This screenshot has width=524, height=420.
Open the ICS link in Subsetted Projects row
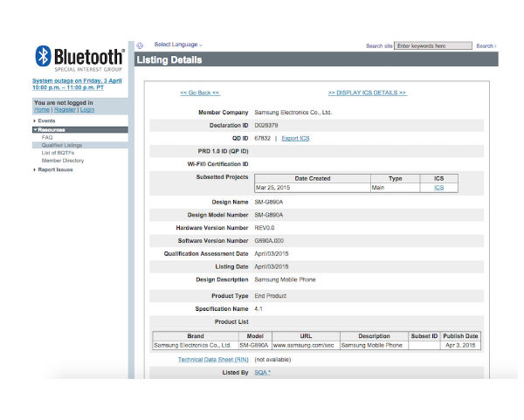point(438,188)
